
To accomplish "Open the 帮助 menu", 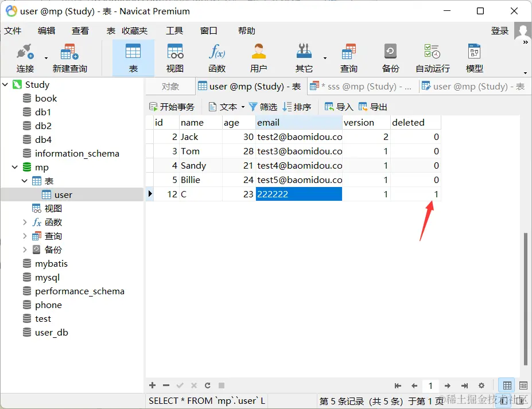I will tap(247, 31).
